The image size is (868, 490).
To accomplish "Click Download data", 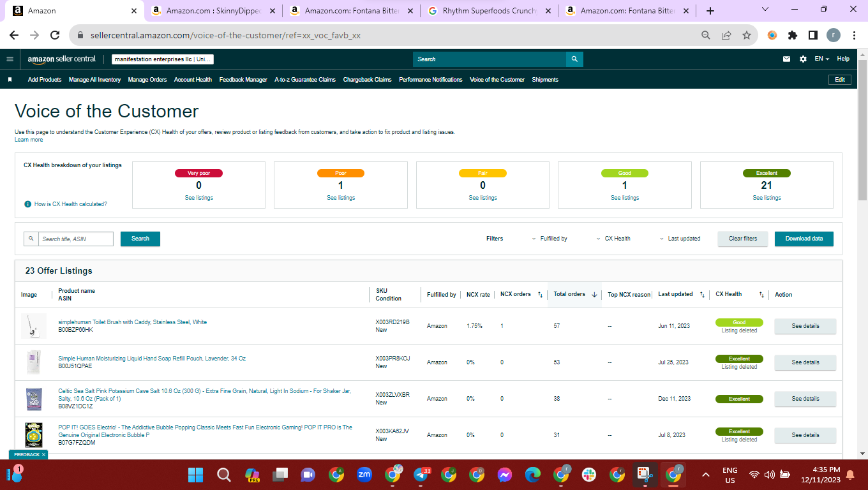I will click(x=804, y=239).
